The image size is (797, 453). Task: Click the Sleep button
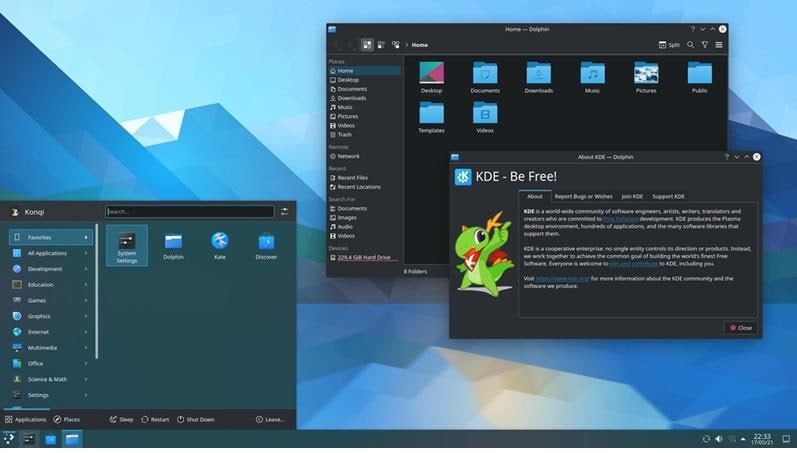pyautogui.click(x=121, y=419)
